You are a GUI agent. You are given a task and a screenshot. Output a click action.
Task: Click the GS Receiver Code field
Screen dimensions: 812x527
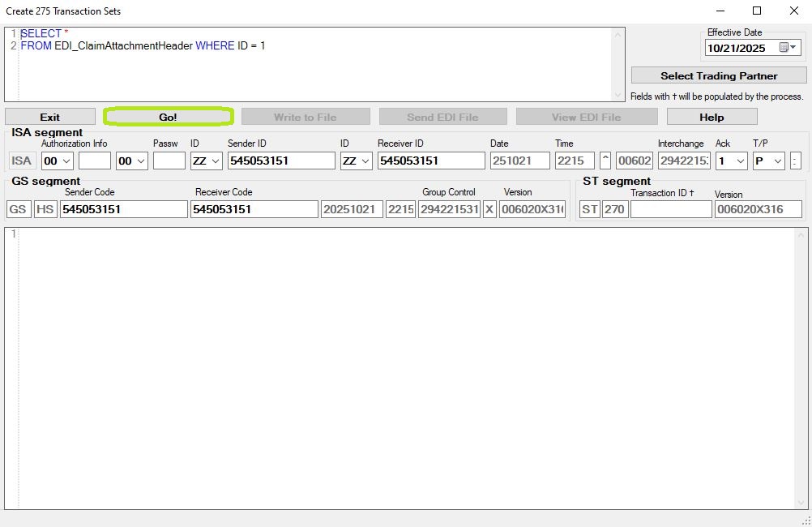[254, 209]
